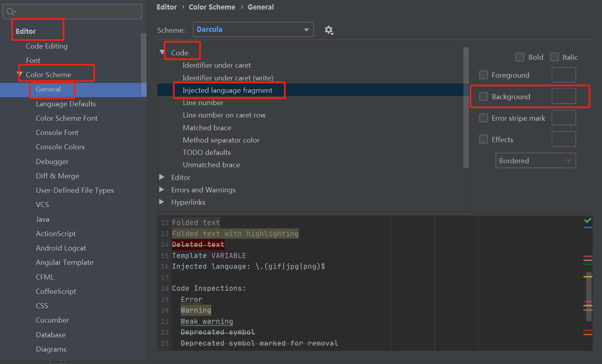Select Font in the sidebar
602x364 pixels.
point(33,60)
